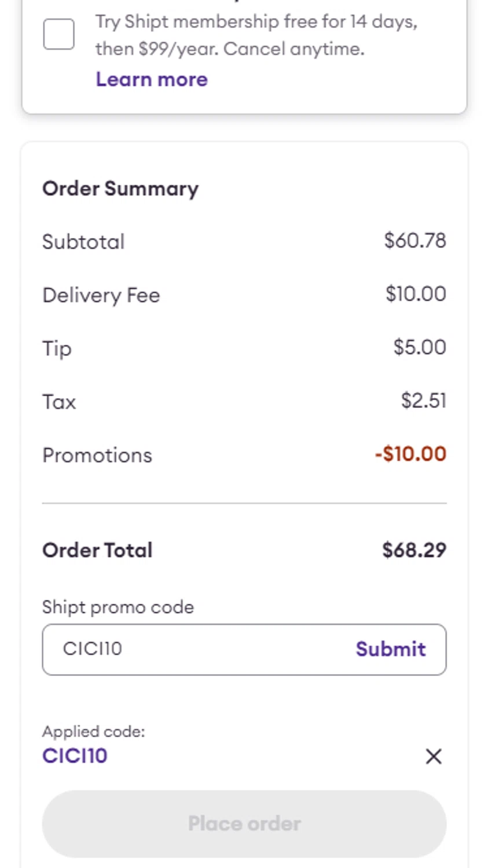Click the Order Total label
488x868 pixels.
point(97,550)
